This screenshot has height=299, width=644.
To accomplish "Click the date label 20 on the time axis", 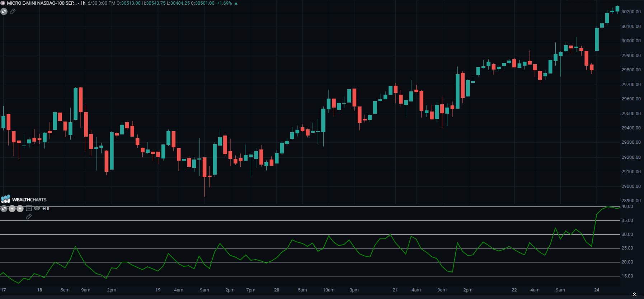I will click(277, 290).
